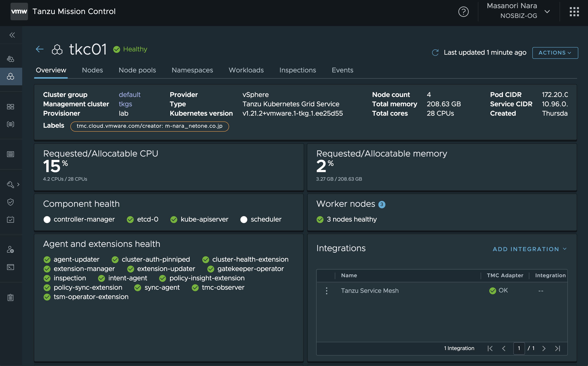Switch to the Overview tab
Image resolution: width=588 pixels, height=366 pixels.
click(x=51, y=70)
